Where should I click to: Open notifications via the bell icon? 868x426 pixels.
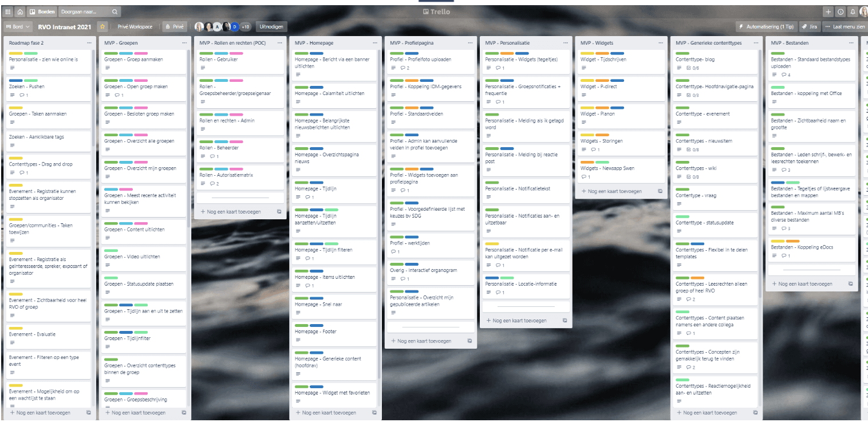click(853, 11)
